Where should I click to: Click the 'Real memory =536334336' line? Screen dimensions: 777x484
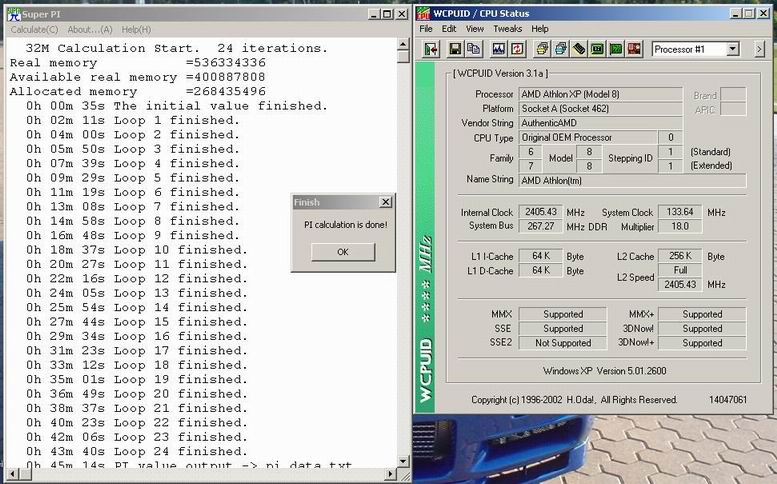[x=138, y=63]
